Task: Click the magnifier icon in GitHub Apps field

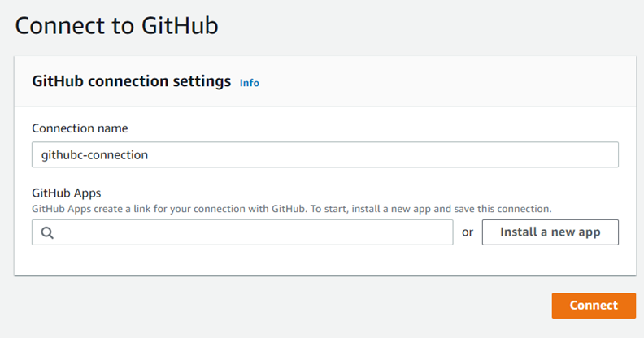Action: tap(46, 232)
